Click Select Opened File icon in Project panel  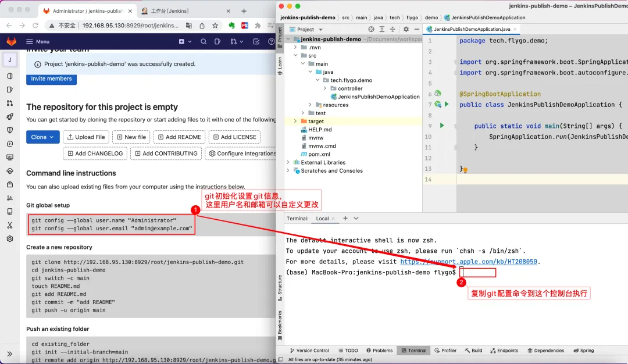371,29
